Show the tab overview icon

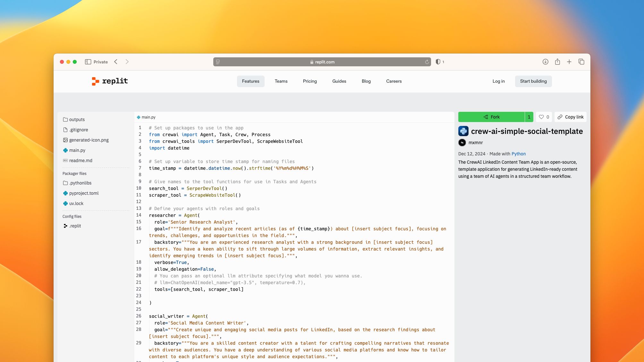pos(581,62)
